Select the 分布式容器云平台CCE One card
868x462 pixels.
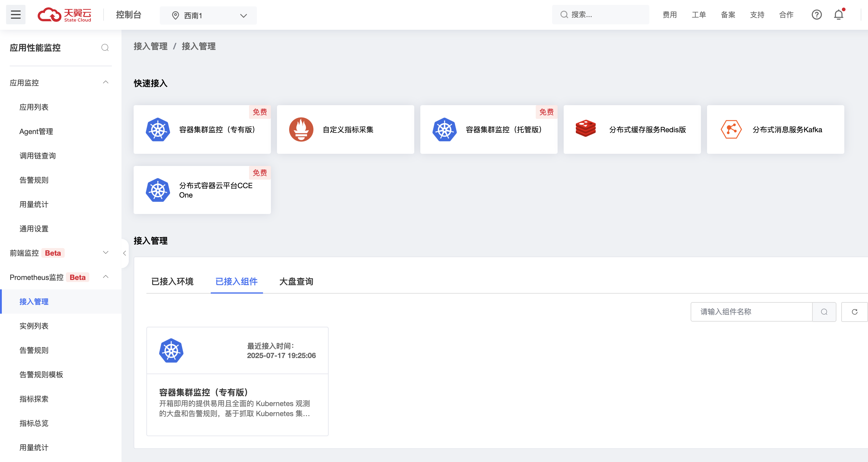(x=202, y=190)
